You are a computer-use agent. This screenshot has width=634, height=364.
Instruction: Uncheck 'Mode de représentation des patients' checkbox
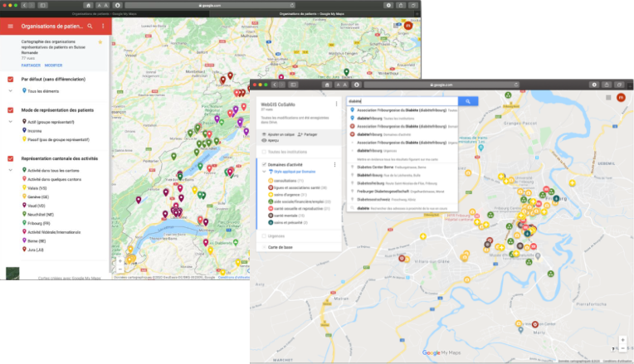[11, 110]
